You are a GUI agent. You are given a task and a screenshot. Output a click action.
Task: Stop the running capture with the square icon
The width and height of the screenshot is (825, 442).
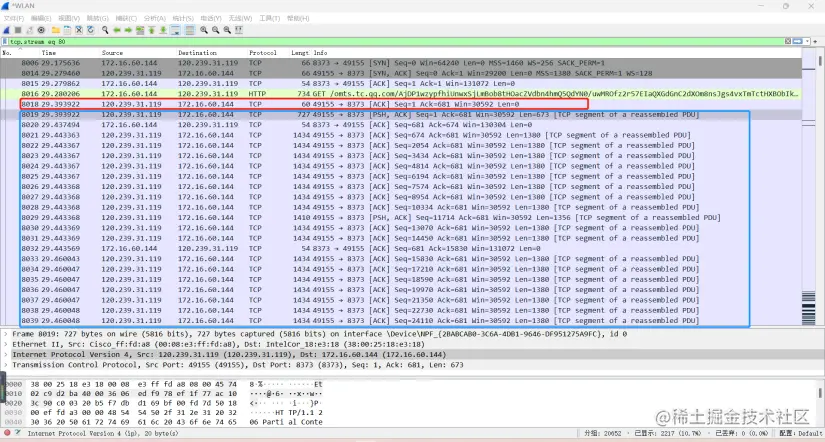pos(18,30)
